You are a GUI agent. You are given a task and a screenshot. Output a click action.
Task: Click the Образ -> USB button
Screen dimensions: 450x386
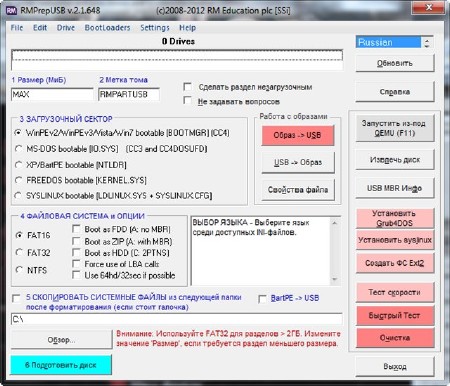tap(298, 135)
